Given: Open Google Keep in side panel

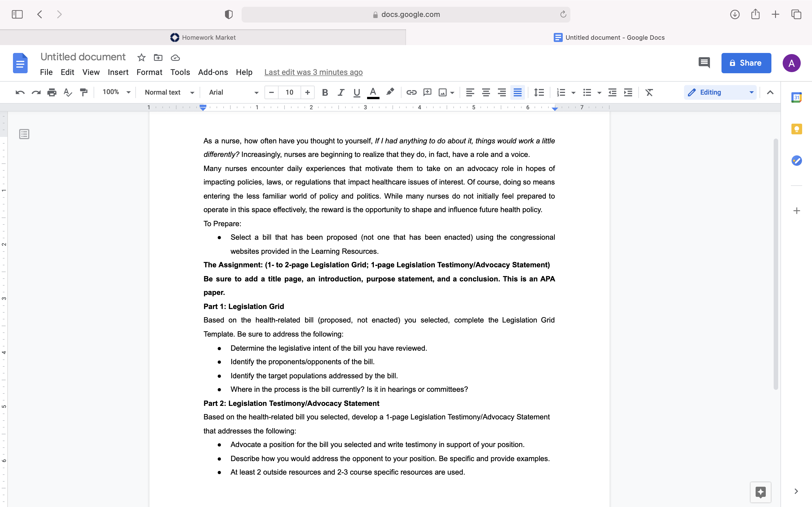Looking at the screenshot, I should (796, 129).
